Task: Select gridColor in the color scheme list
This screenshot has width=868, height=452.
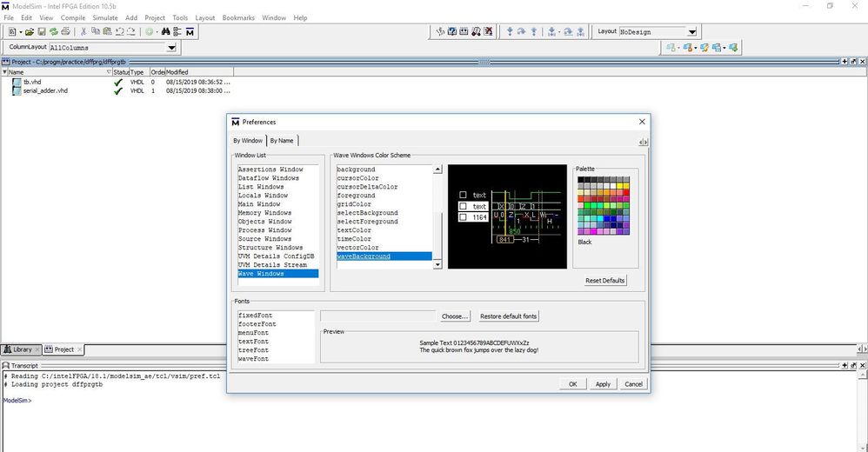Action: (354, 204)
